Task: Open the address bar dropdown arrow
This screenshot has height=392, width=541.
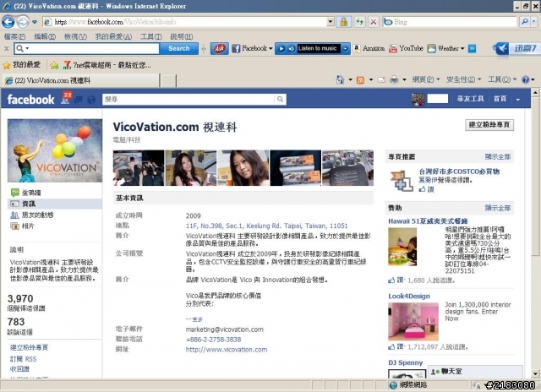Action: click(x=331, y=22)
